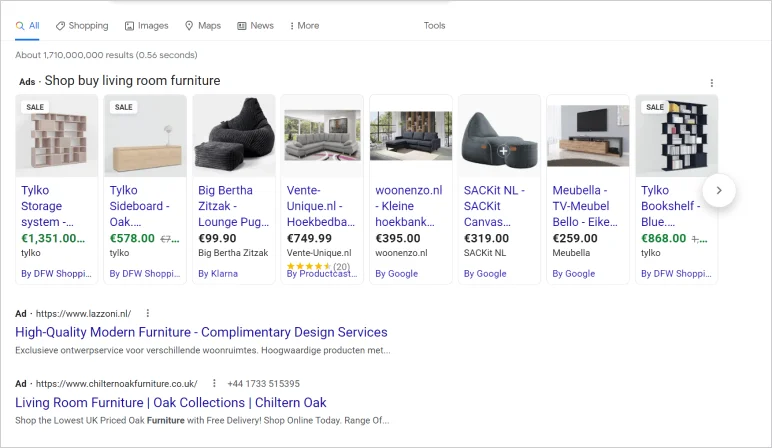The height and width of the screenshot is (448, 772).
Task: Open Big Bertha Zitzak Lounge listing
Action: (233, 206)
